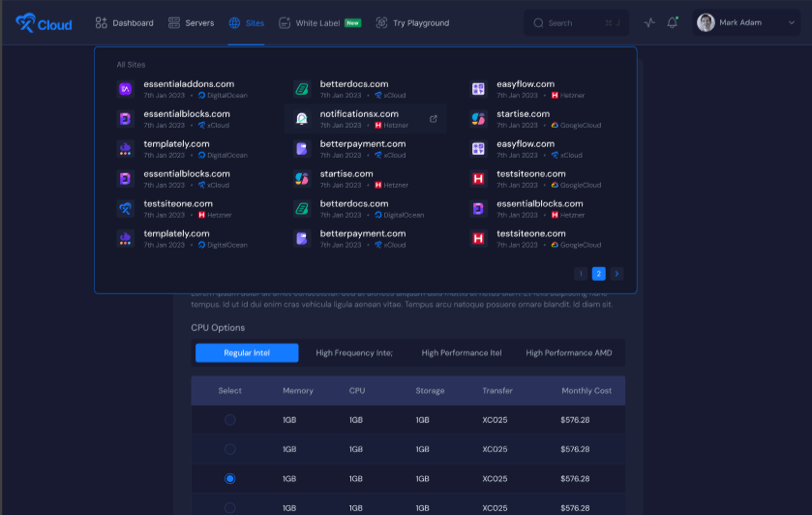Click icon of essentialblocks.com on Hetzner
Viewport: 812px width, 515px height.
[x=478, y=209]
